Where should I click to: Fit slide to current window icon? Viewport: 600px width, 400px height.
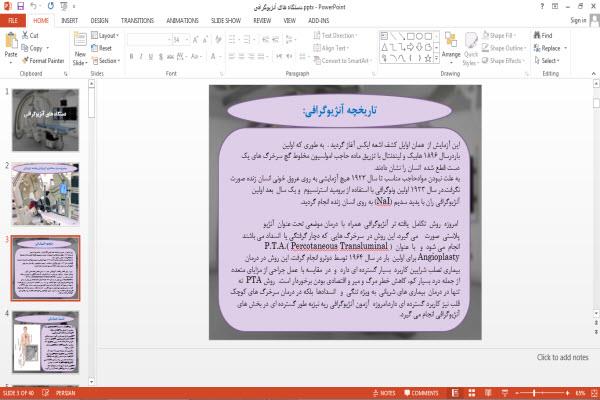point(594,393)
